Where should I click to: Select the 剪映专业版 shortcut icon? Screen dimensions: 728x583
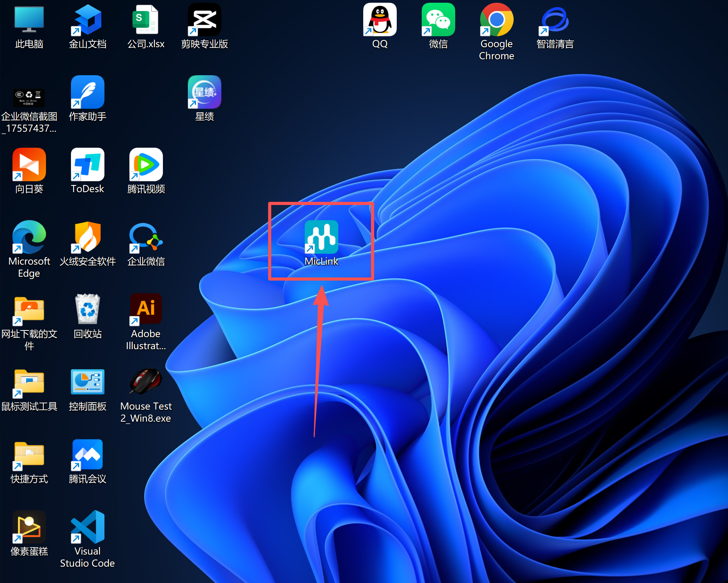pyautogui.click(x=204, y=20)
